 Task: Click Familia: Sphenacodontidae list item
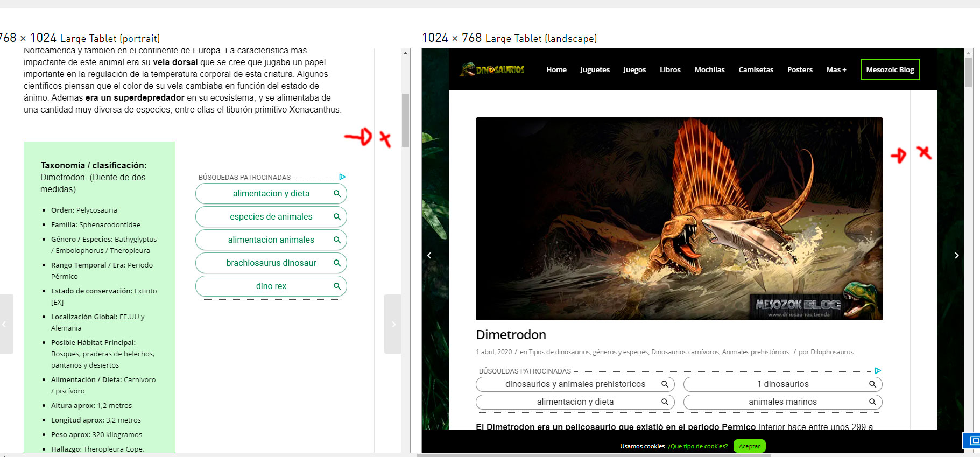click(96, 225)
